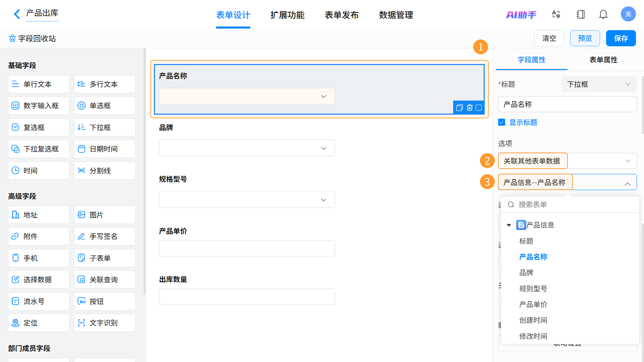Click the copy icon on 产品名称 field
The width and height of the screenshot is (644, 362).
click(459, 107)
